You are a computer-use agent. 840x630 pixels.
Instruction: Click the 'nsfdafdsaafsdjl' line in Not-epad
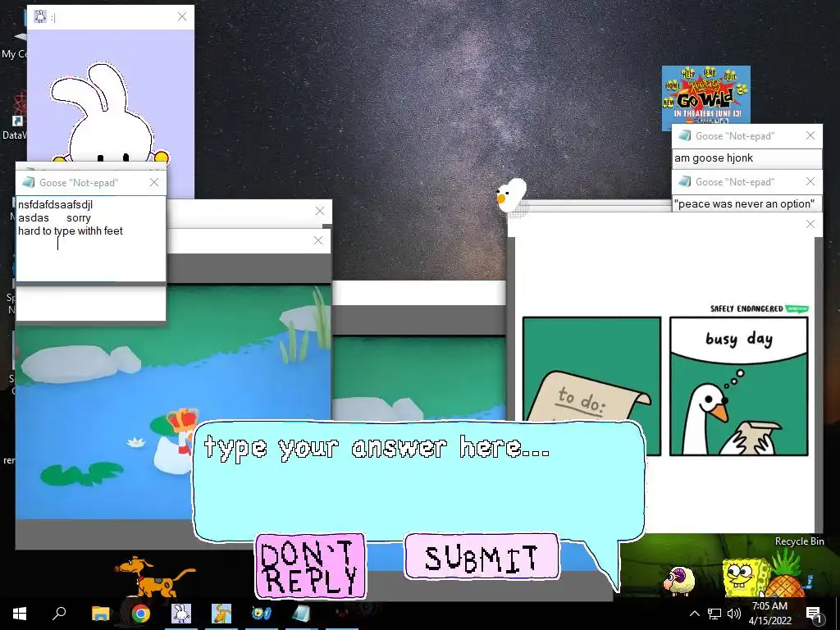(55, 204)
